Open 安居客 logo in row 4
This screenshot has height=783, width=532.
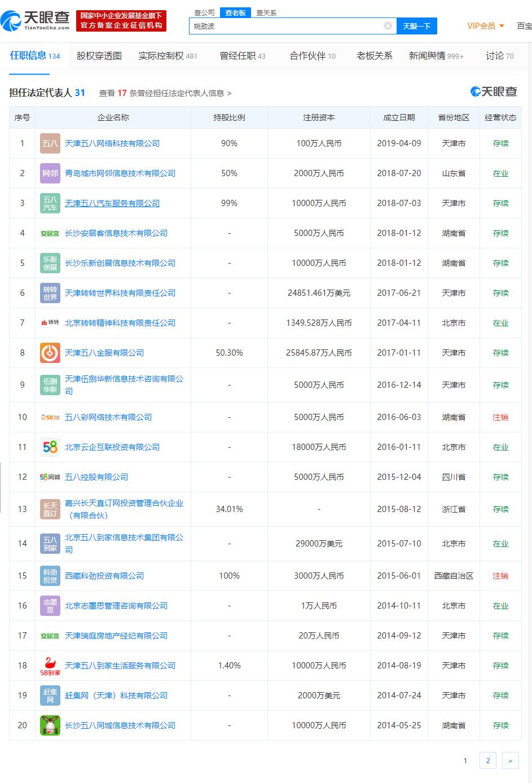point(50,233)
